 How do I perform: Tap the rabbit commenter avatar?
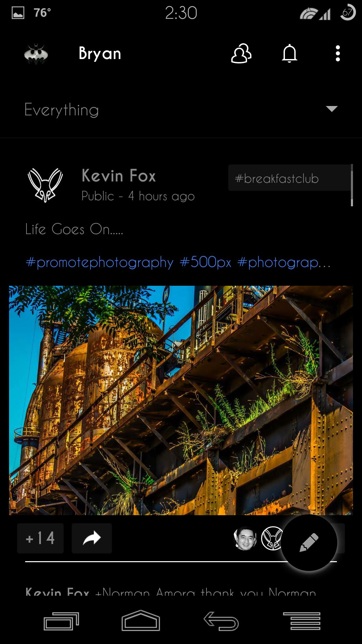click(272, 538)
